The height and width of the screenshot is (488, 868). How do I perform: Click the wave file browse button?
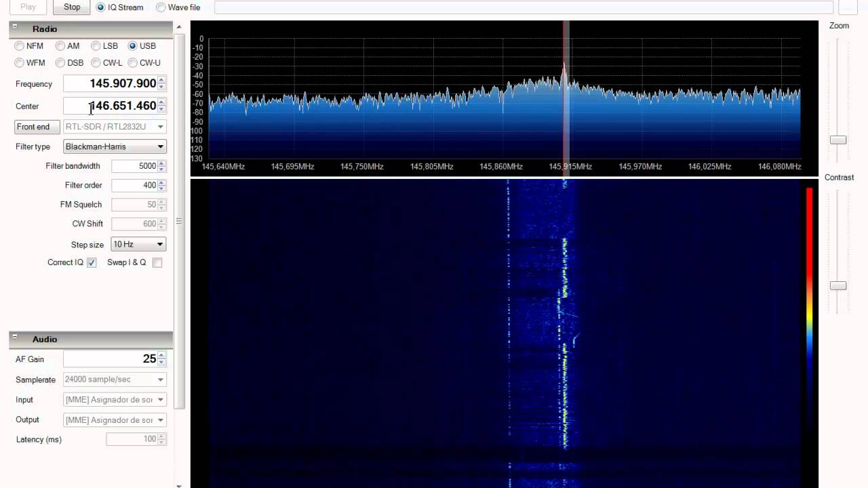848,7
